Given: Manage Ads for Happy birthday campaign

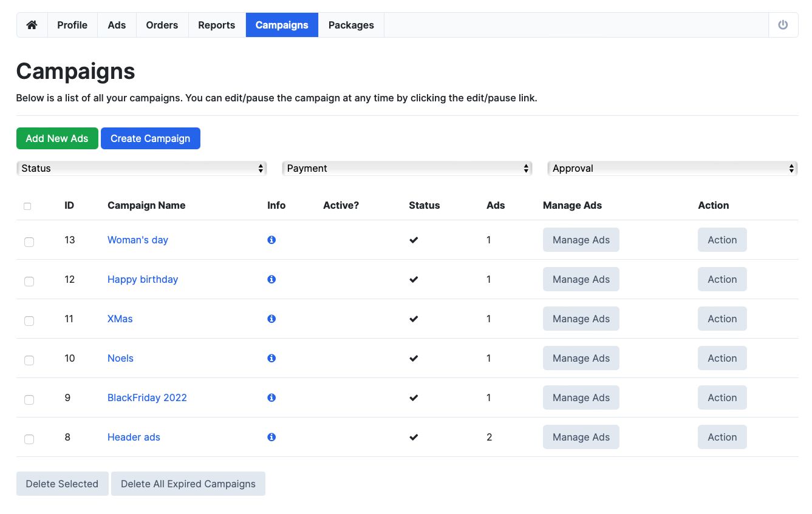Looking at the screenshot, I should (x=581, y=279).
